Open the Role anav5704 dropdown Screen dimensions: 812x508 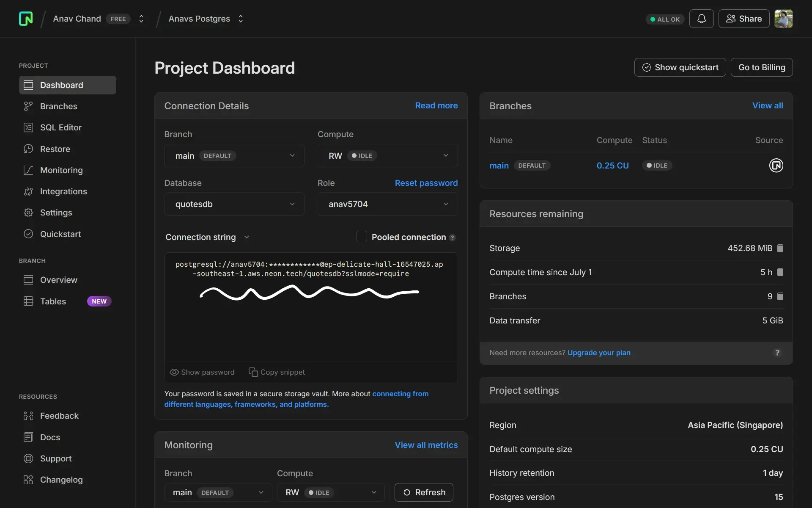pyautogui.click(x=387, y=204)
